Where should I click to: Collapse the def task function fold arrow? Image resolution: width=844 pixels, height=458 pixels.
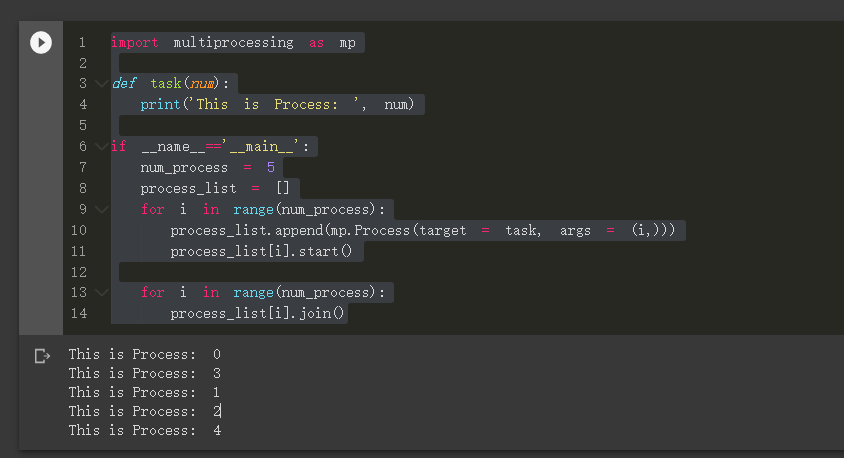102,84
